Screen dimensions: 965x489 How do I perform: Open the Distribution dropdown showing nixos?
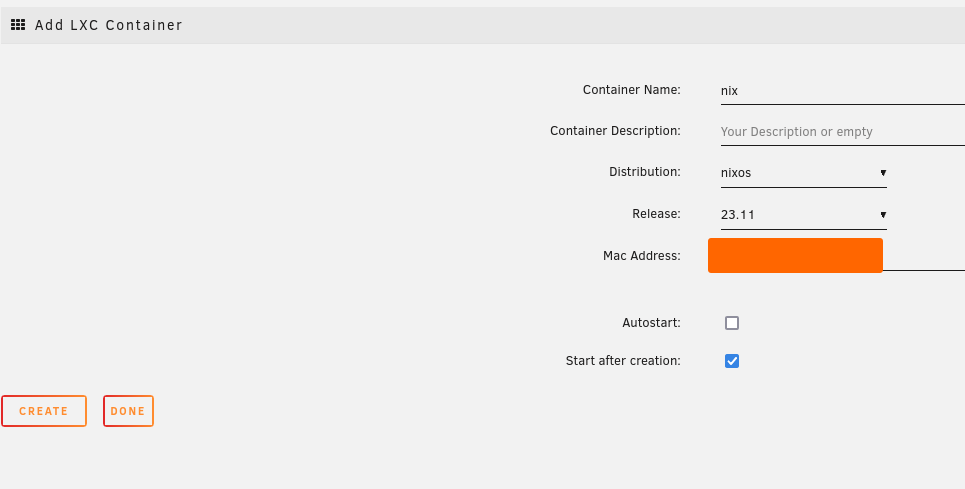click(804, 173)
